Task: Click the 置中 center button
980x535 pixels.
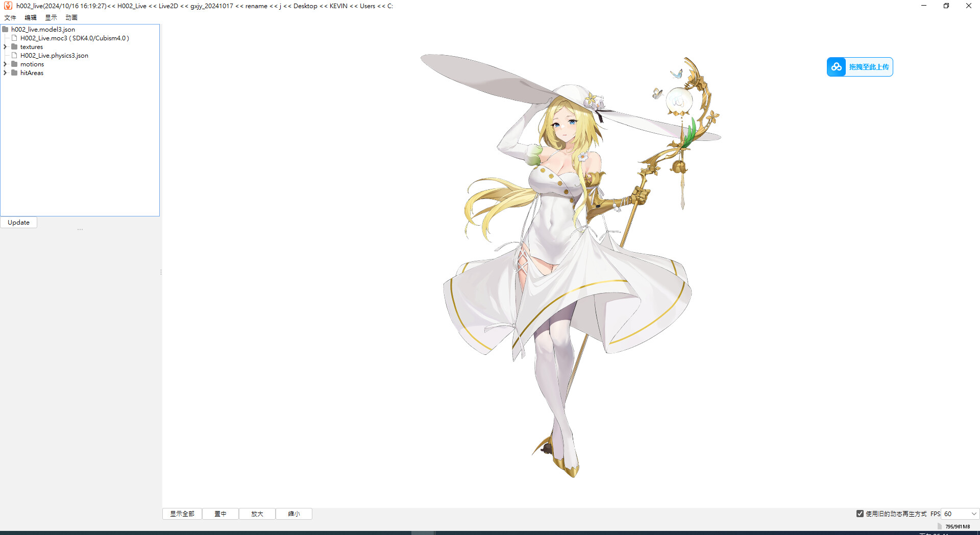Action: (220, 514)
